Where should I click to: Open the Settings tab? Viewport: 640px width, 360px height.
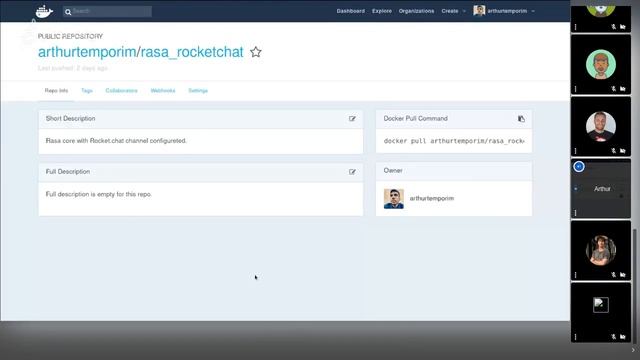(198, 91)
